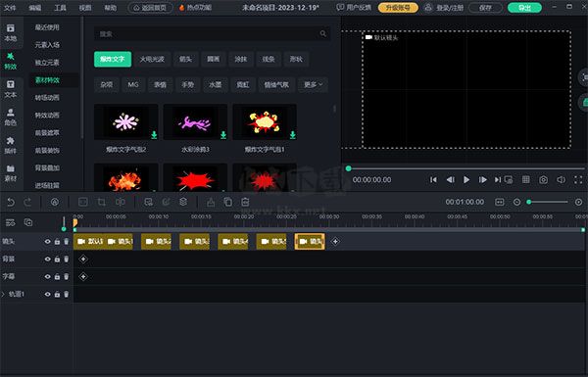The height and width of the screenshot is (377, 588).
Task: Zoom in the timeline with plus icon
Action: tap(578, 202)
